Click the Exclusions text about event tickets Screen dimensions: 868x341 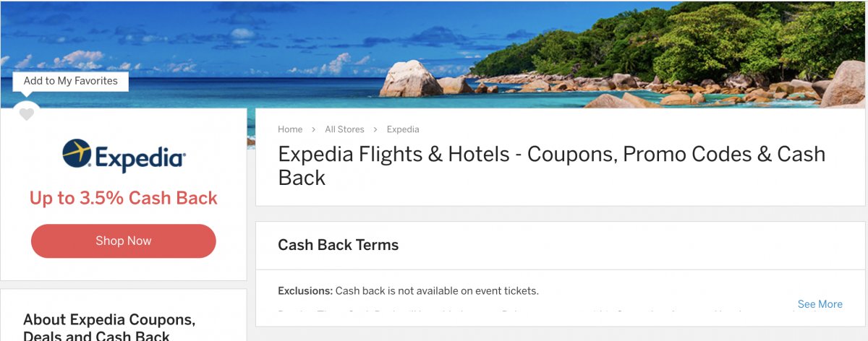(408, 291)
